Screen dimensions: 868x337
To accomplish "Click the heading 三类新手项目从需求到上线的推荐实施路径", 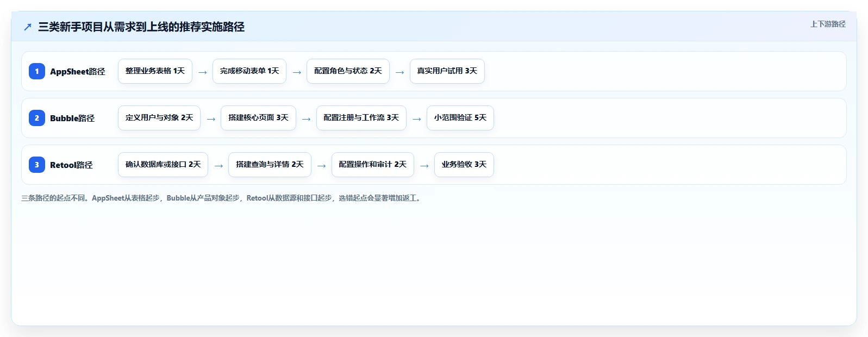I will (141, 27).
